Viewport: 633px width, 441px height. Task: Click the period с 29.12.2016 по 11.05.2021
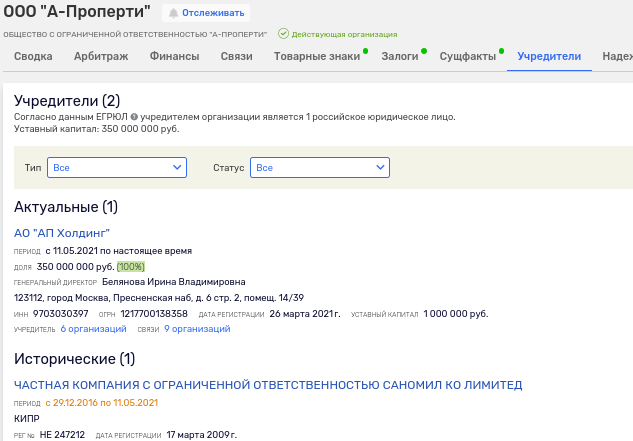point(101,403)
